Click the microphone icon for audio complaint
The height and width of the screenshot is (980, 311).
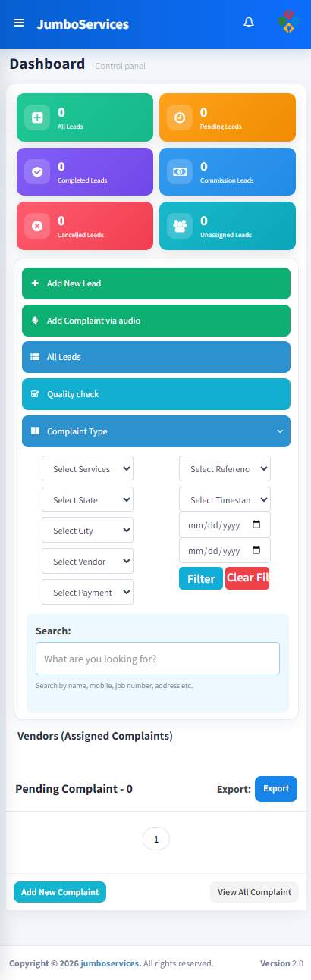tap(35, 321)
